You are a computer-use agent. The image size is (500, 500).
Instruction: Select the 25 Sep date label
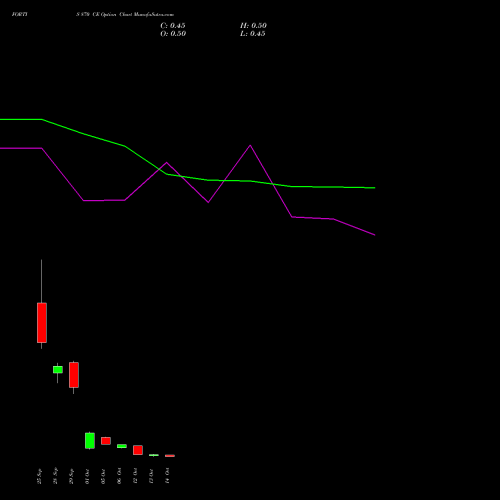click(x=40, y=476)
